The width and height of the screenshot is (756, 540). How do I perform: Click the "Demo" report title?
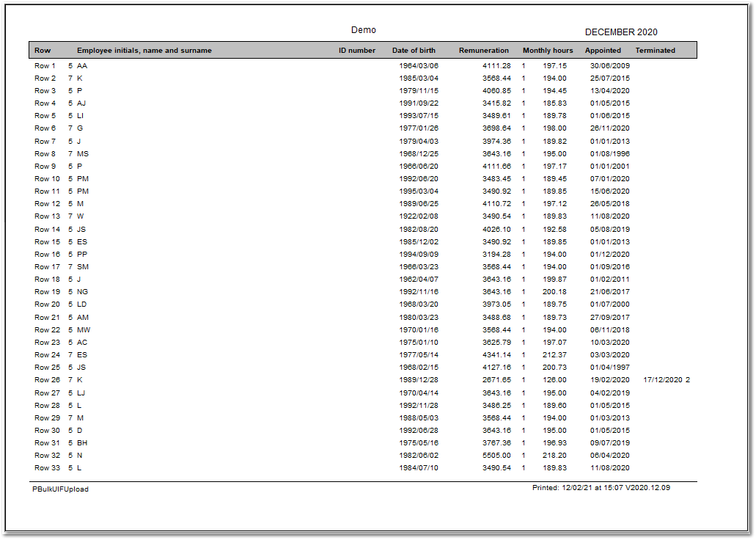point(364,30)
